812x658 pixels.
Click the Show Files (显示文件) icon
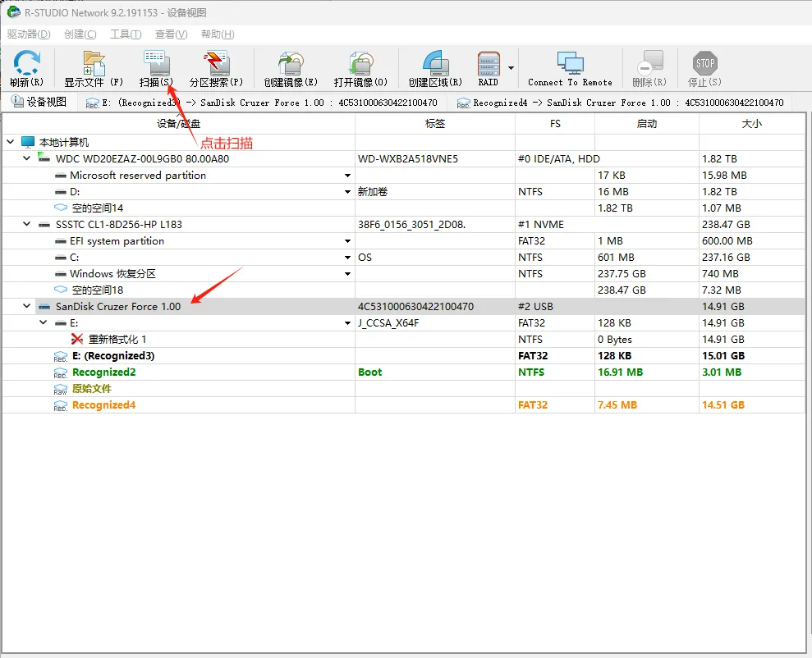coord(94,63)
